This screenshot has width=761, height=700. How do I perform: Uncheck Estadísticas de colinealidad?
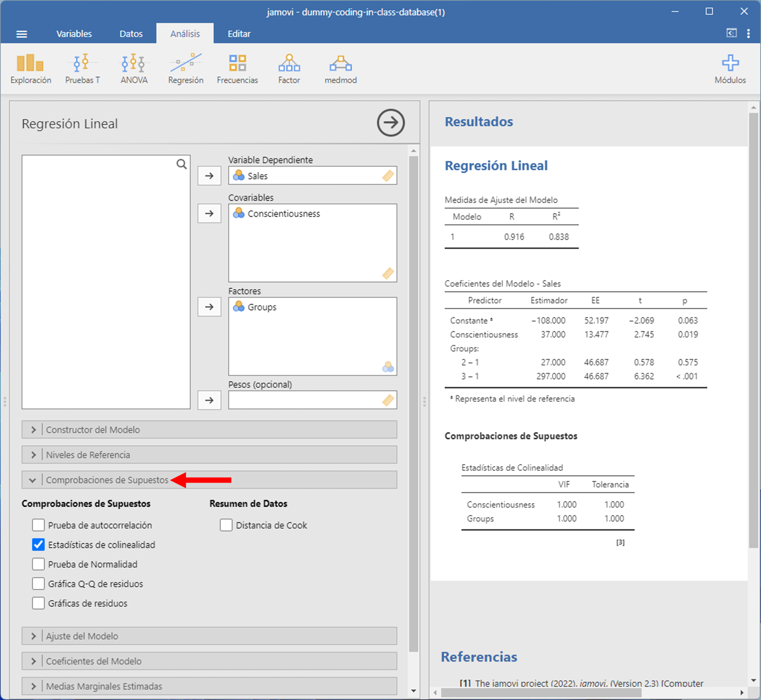point(38,545)
